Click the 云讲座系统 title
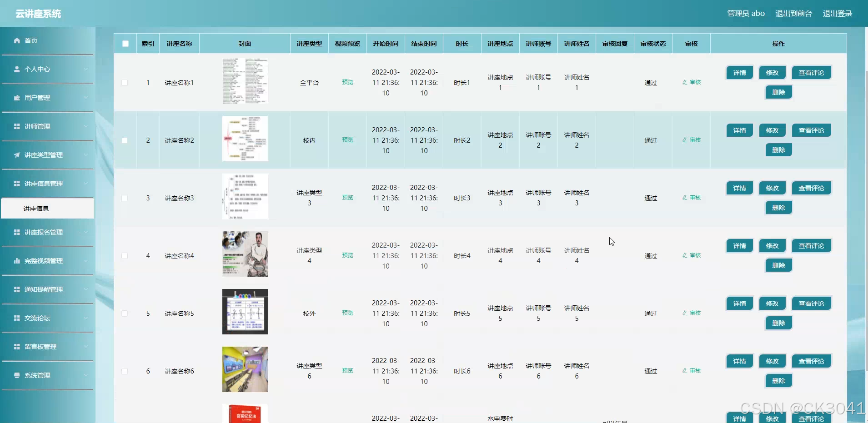The image size is (868, 423). tap(38, 14)
